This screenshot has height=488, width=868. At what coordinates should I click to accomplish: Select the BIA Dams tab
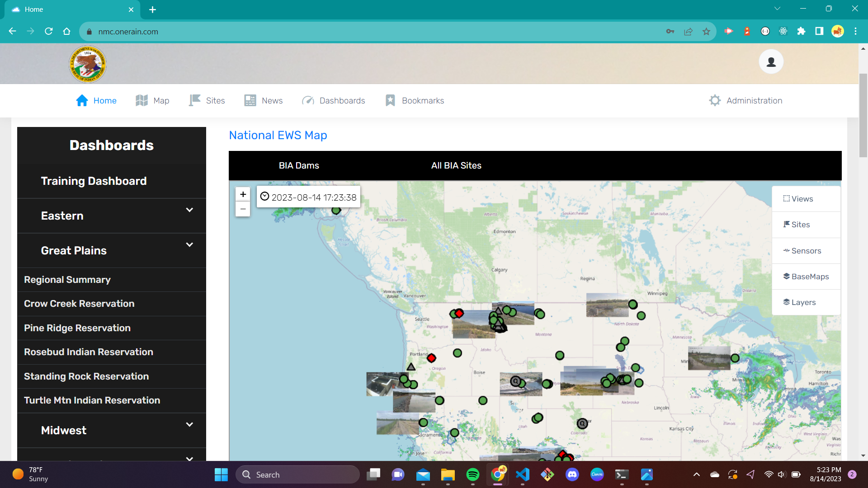coord(298,165)
